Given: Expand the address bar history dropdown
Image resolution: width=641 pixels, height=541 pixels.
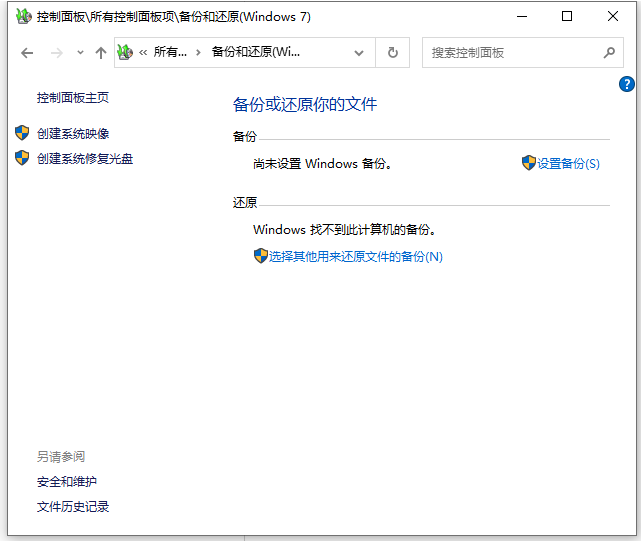Looking at the screenshot, I should [359, 53].
